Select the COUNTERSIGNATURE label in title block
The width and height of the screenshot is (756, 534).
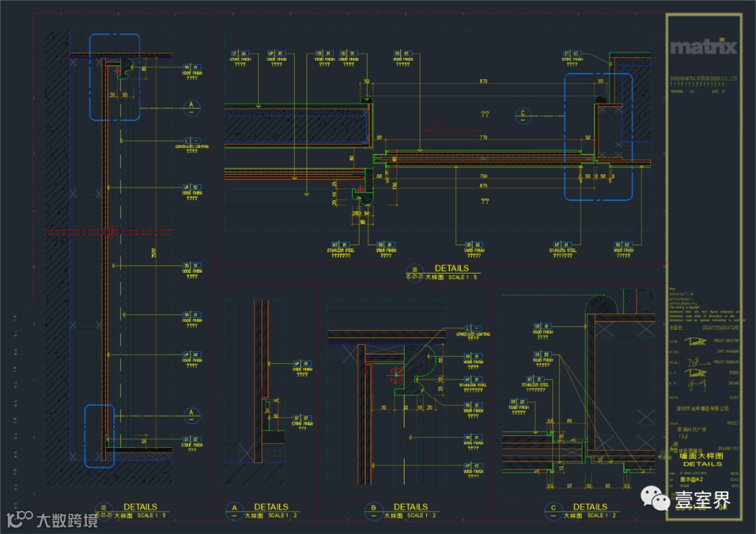(x=720, y=328)
